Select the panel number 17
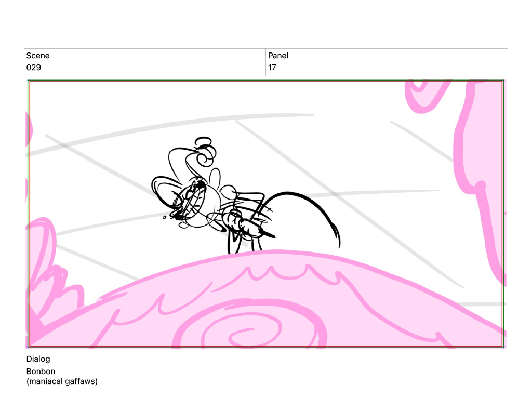Viewport: 532px width, 411px height. coord(272,68)
